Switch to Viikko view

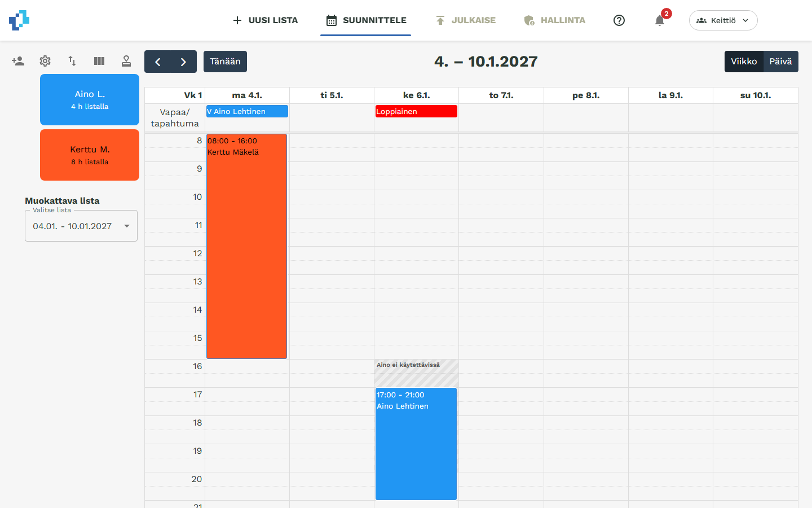[x=744, y=62]
